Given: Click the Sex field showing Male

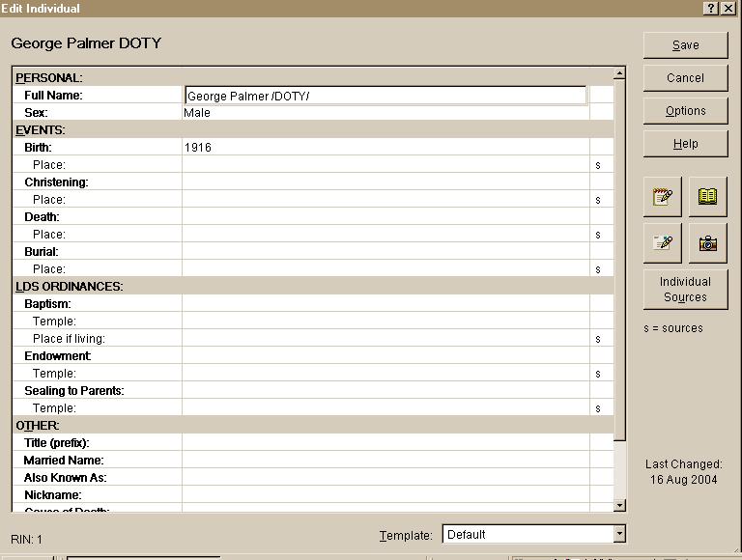Looking at the screenshot, I should coord(385,113).
